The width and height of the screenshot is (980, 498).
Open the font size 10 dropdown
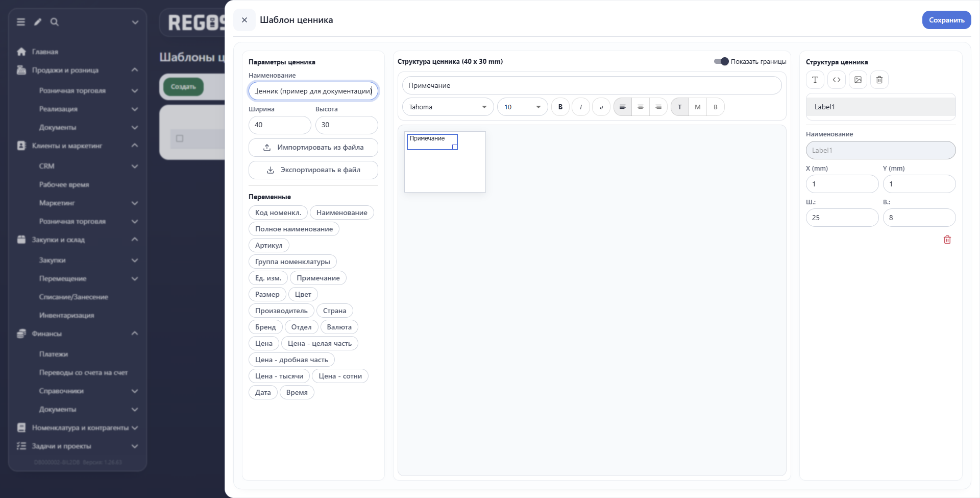tap(523, 107)
